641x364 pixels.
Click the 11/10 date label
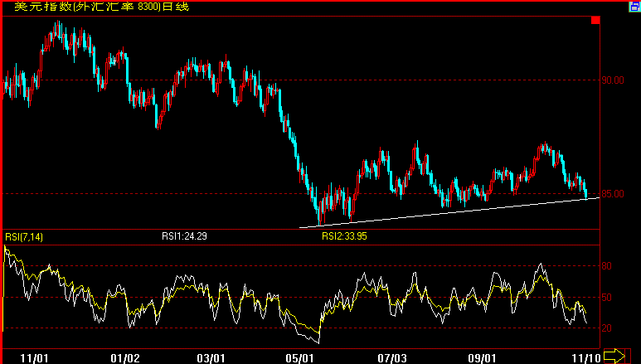(585, 359)
